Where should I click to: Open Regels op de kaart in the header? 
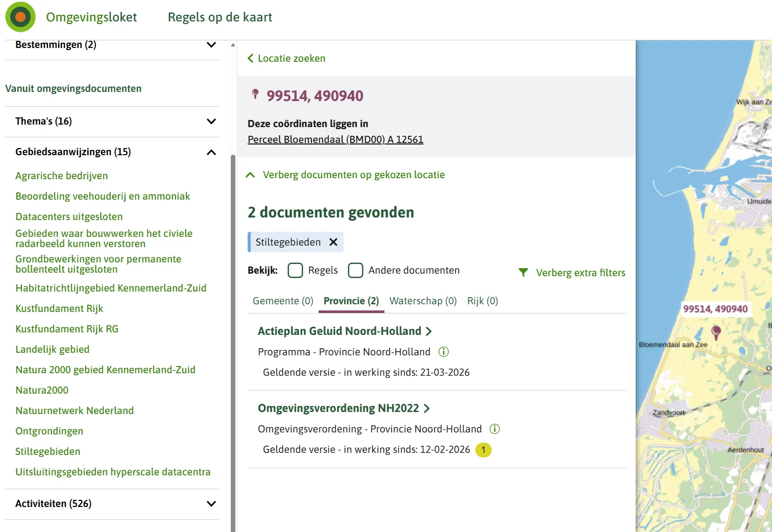coord(220,17)
